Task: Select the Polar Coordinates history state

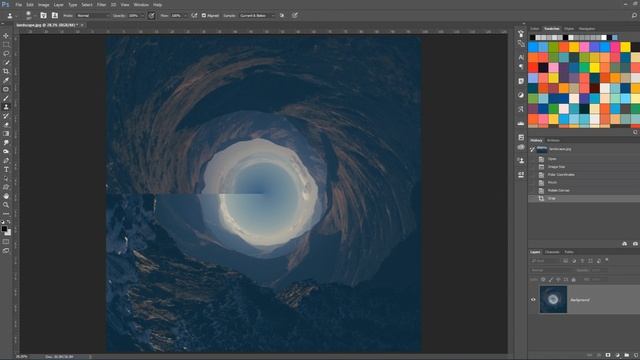Action: pyautogui.click(x=561, y=175)
